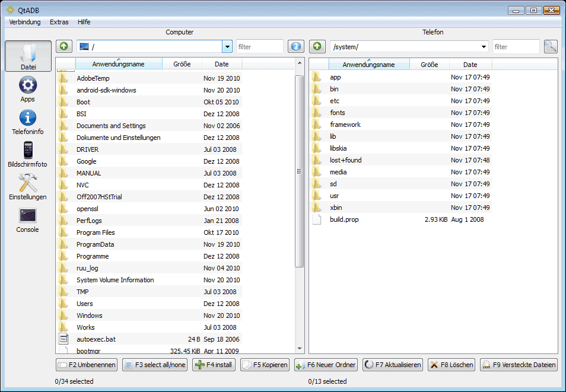
Task: Click F2 Umbenennen rename button
Action: 87,365
